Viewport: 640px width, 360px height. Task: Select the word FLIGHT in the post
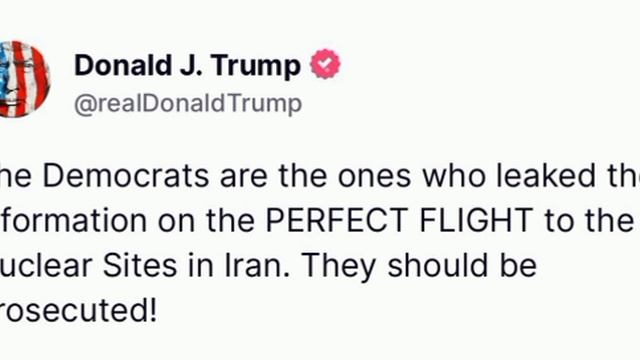point(476,220)
